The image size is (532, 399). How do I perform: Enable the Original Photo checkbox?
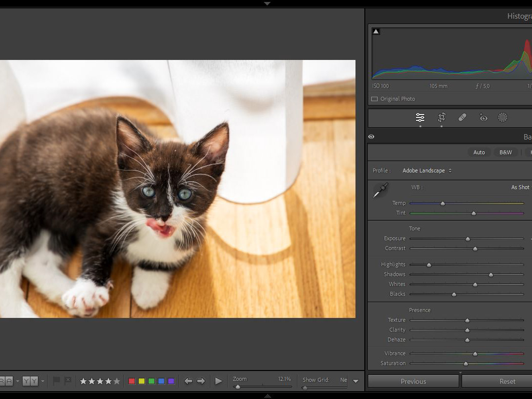(x=375, y=99)
